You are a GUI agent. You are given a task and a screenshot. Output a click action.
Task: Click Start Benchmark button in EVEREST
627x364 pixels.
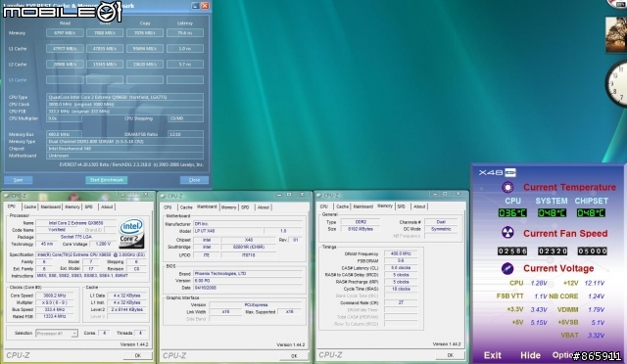(107, 180)
